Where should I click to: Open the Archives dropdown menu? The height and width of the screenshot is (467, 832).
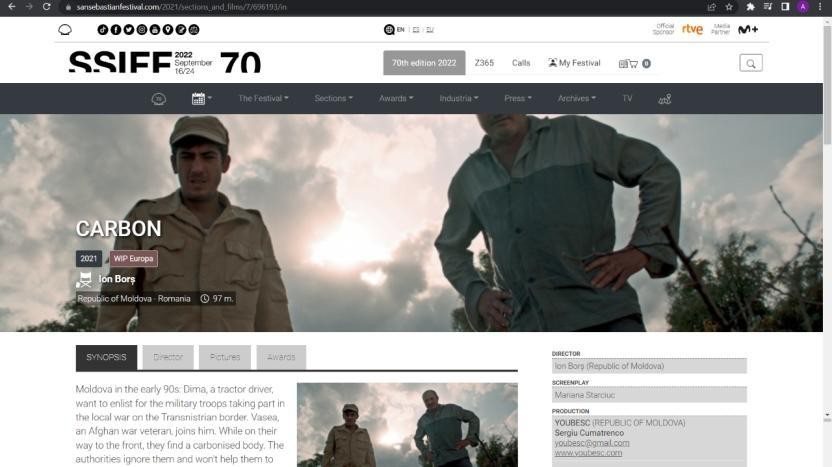[x=576, y=99]
